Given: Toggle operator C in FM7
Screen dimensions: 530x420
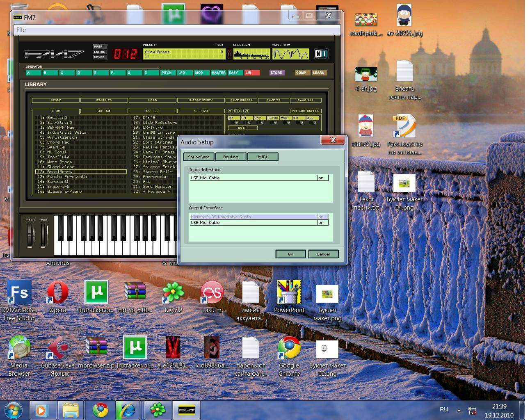Looking at the screenshot, I should [x=67, y=73].
